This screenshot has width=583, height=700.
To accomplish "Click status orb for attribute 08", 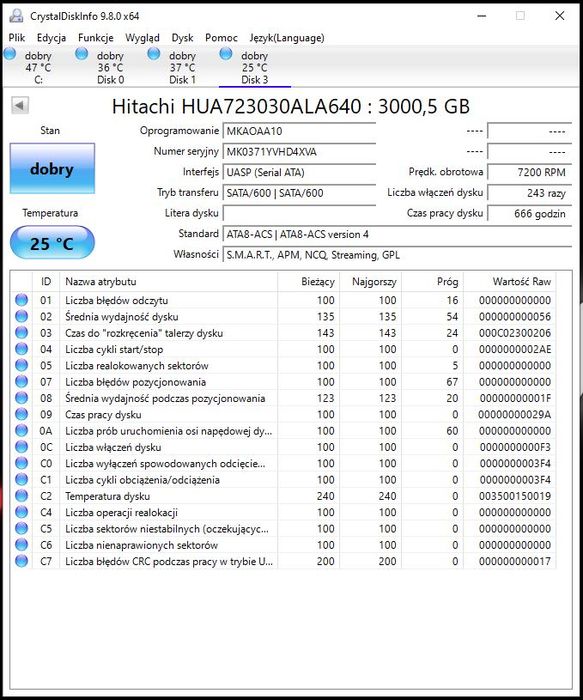I will 21,397.
